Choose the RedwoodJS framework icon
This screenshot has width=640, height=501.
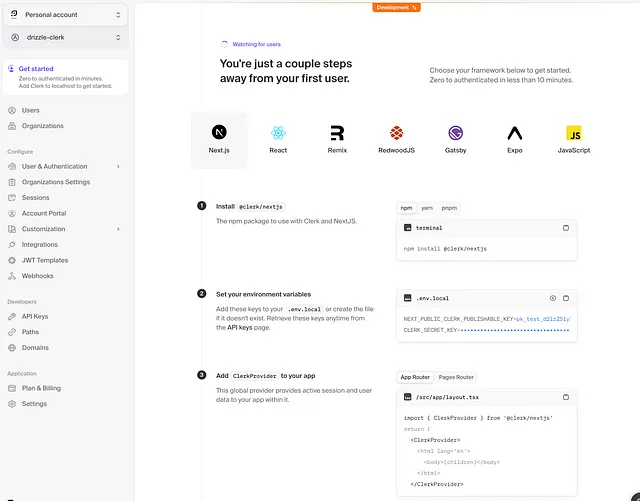coord(396,133)
